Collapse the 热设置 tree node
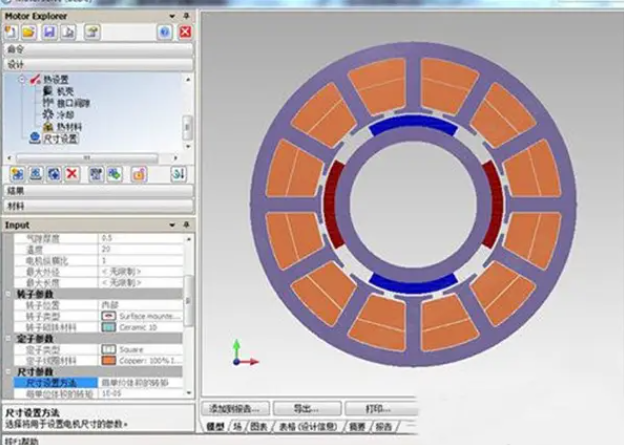624x445 pixels. tap(21, 79)
